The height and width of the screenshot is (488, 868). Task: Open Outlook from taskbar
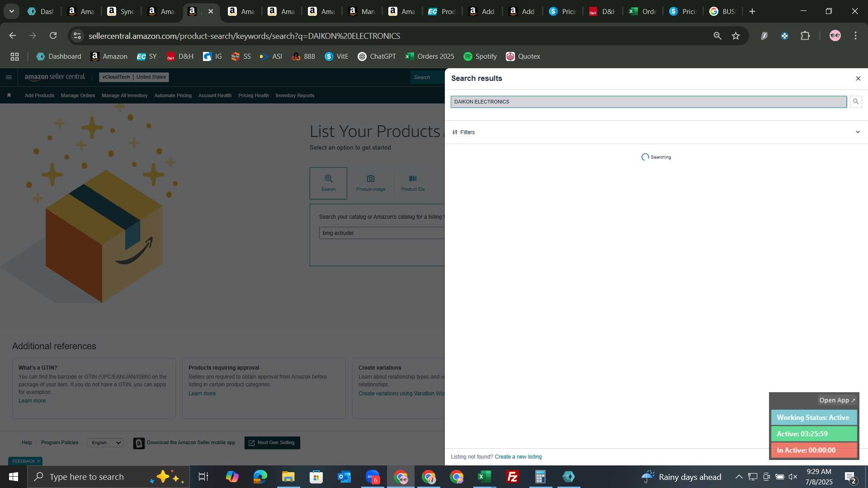(344, 477)
